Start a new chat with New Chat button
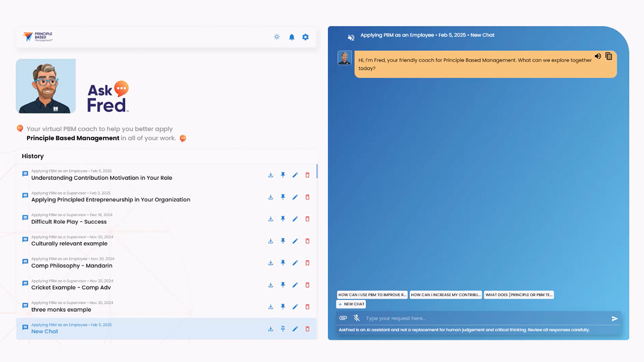 pos(351,304)
